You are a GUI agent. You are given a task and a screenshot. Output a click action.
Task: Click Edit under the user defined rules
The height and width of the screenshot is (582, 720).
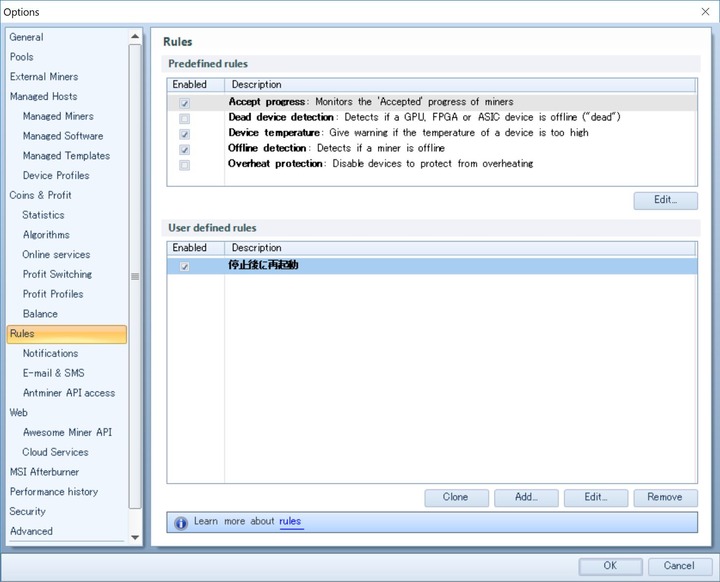596,497
